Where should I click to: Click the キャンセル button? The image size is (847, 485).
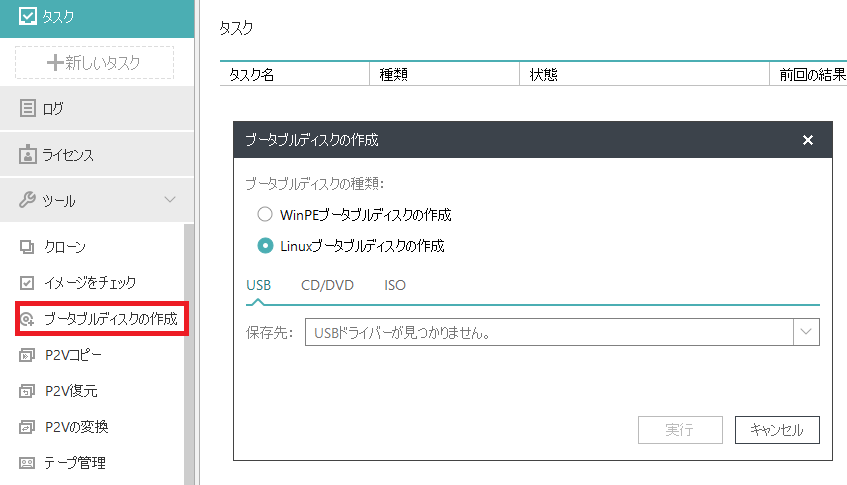[x=777, y=430]
